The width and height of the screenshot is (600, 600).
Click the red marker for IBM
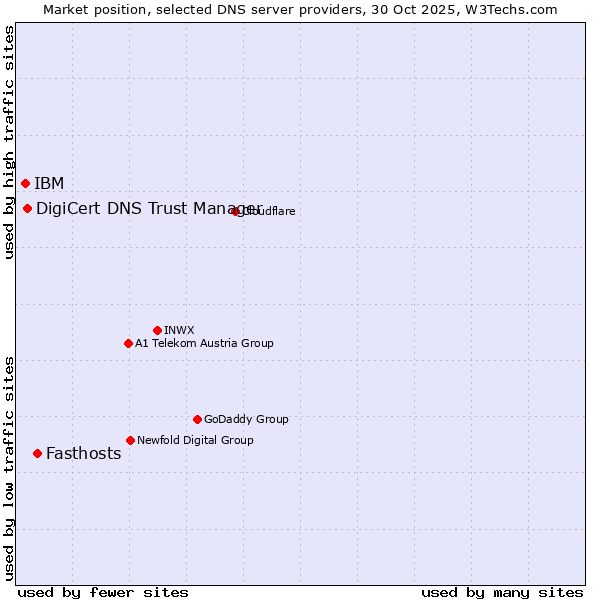pos(25,183)
